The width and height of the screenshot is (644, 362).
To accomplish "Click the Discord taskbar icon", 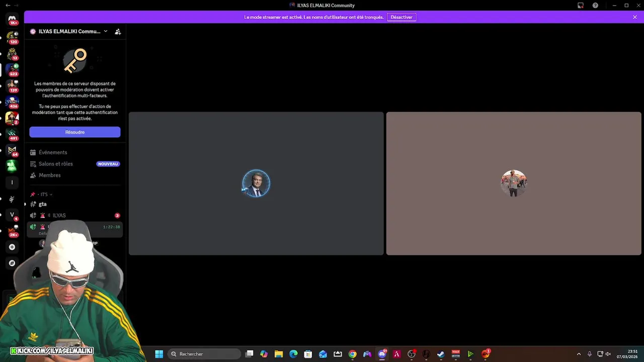I will click(x=382, y=354).
